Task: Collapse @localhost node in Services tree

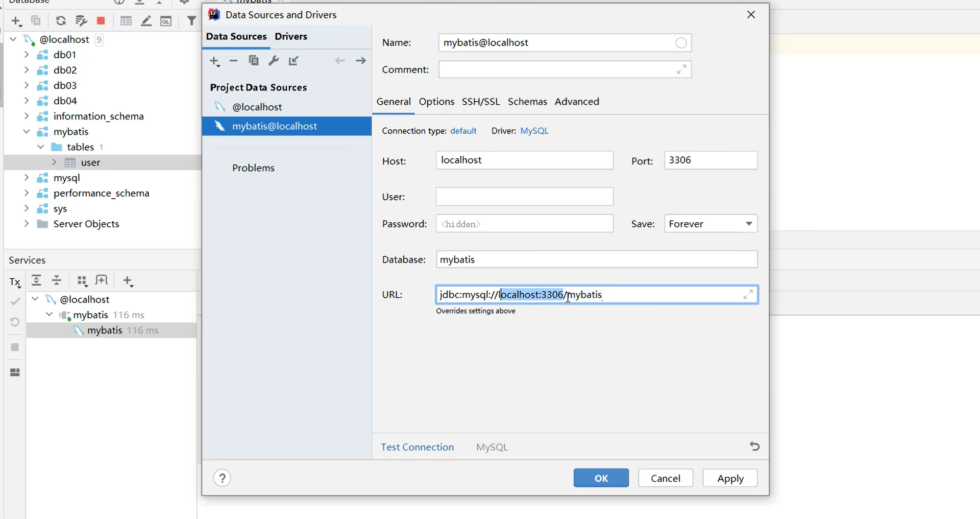Action: pos(35,299)
